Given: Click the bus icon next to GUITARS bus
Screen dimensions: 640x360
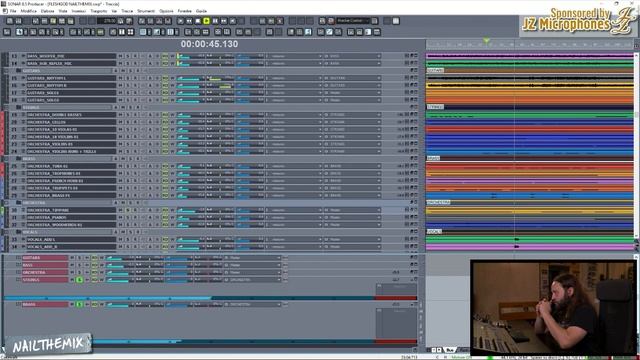Looking at the screenshot, I should (18, 258).
